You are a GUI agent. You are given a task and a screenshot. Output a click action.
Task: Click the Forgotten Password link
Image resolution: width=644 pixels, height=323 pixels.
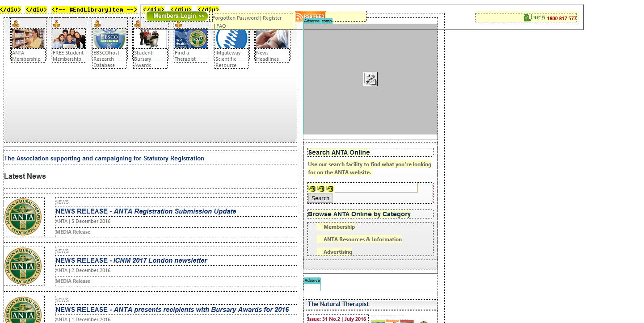coord(236,18)
